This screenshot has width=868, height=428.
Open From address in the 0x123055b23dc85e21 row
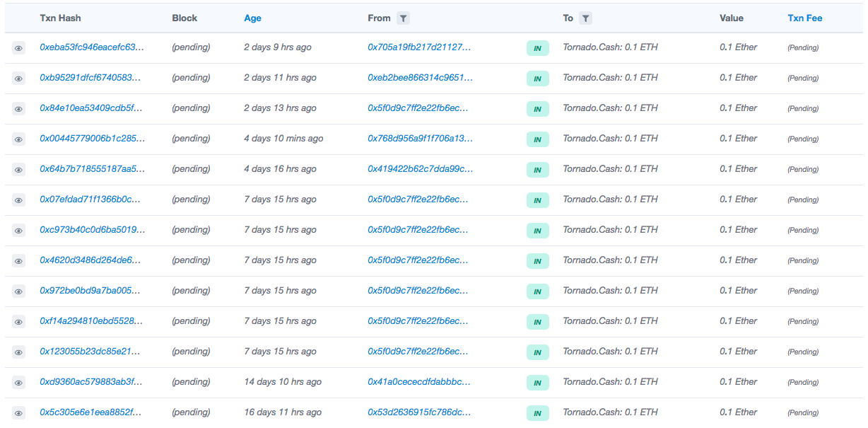point(418,352)
